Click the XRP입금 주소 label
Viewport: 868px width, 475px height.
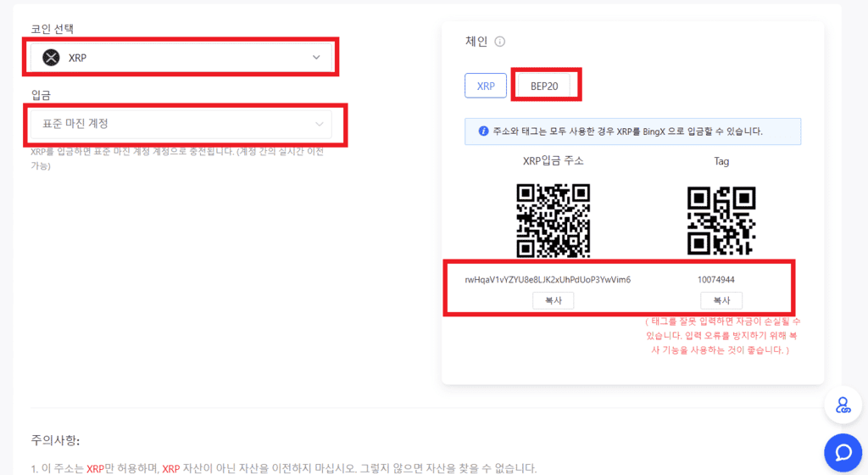553,161
